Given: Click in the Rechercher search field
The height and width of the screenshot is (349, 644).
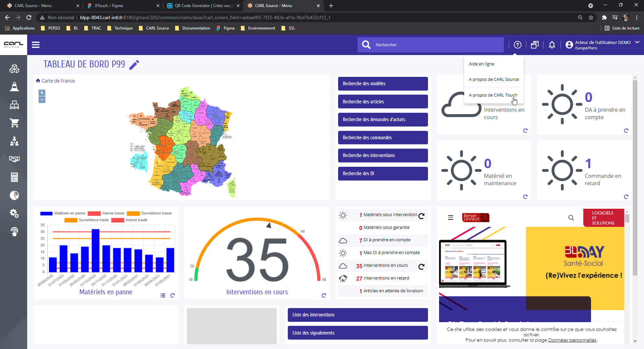Looking at the screenshot, I should click(x=438, y=45).
